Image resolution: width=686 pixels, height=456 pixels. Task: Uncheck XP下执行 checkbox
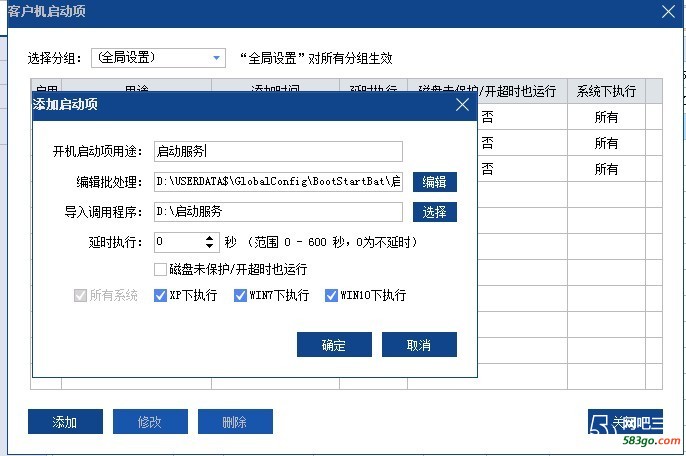tap(161, 295)
